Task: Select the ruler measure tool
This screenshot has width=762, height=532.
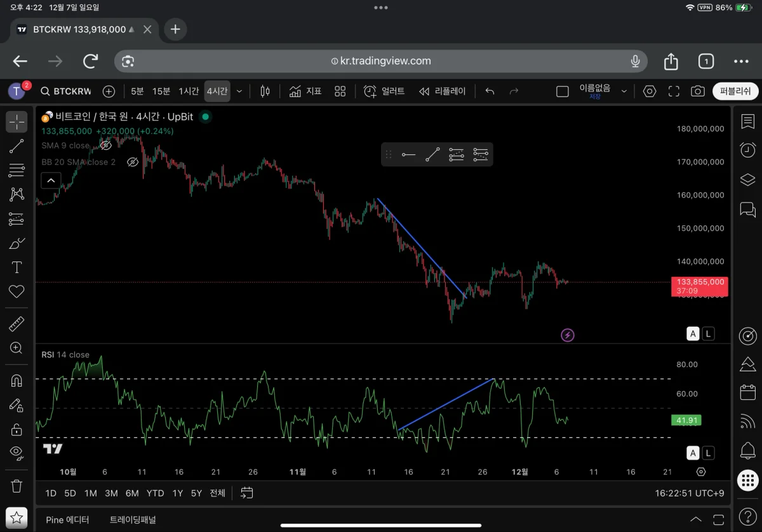Action: pyautogui.click(x=17, y=324)
